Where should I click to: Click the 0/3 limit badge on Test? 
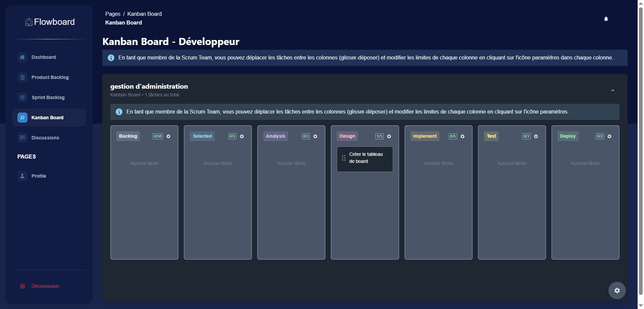(x=527, y=136)
